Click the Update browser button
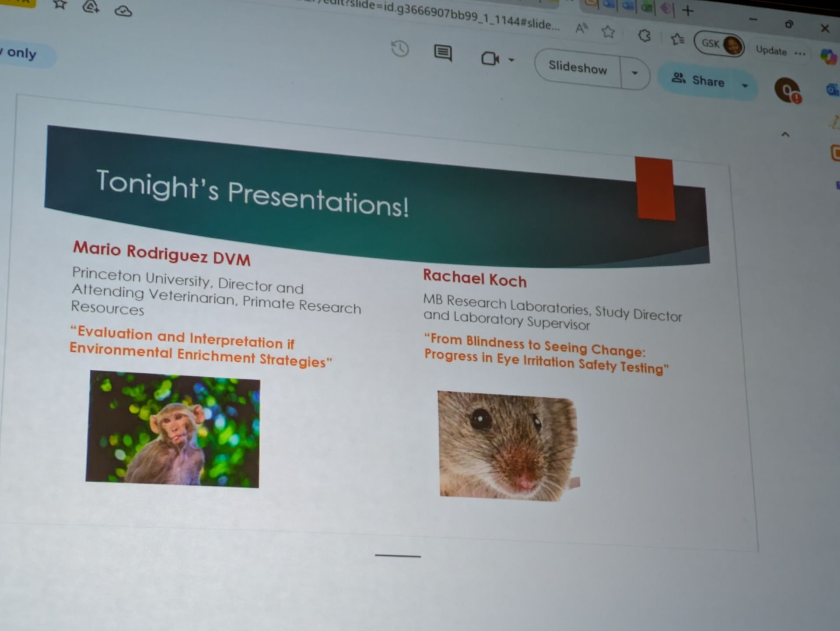Viewport: 840px width, 631px height. coord(771,51)
